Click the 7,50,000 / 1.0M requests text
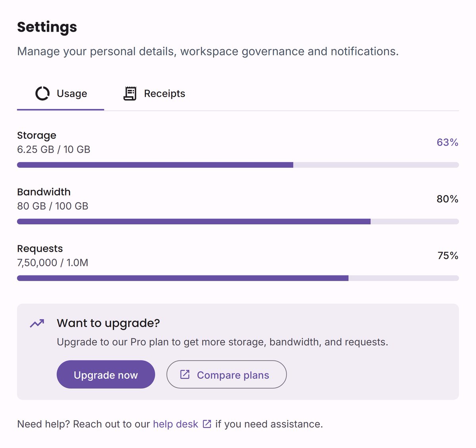 click(x=53, y=263)
